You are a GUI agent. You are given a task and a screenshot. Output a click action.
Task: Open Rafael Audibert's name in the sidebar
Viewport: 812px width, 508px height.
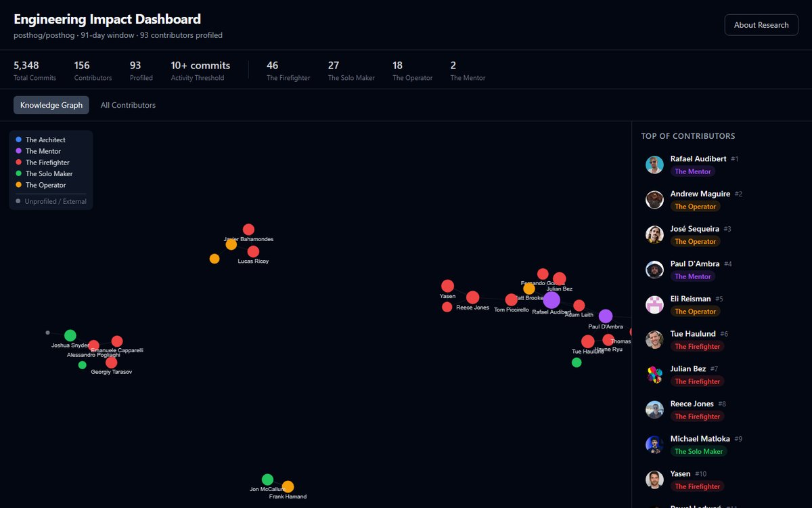click(x=698, y=158)
